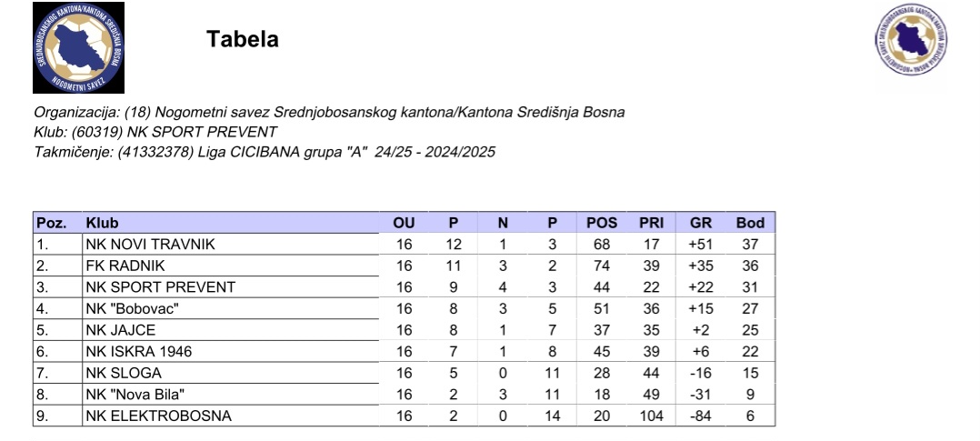Viewport: 980px width, 441px height.
Task: Click the small federation crest at right
Action: (x=911, y=39)
